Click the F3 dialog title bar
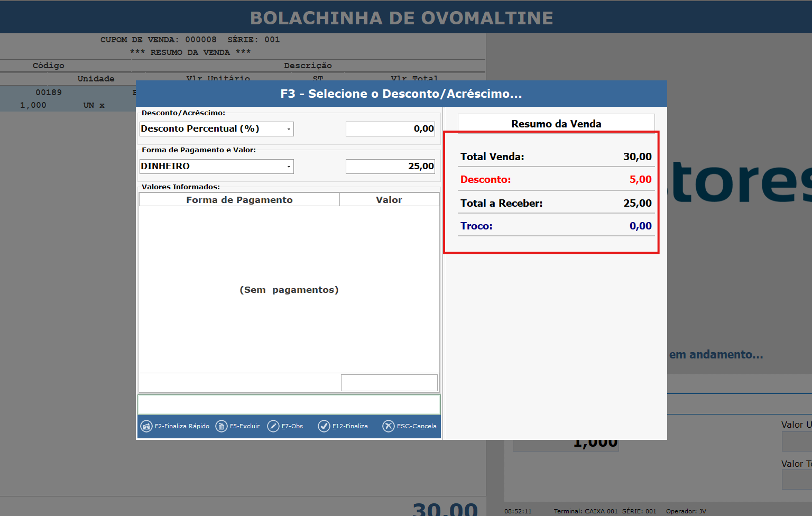The width and height of the screenshot is (812, 516). pos(401,94)
